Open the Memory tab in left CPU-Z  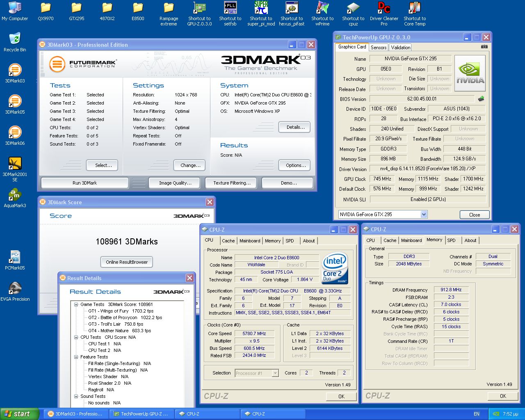273,241
